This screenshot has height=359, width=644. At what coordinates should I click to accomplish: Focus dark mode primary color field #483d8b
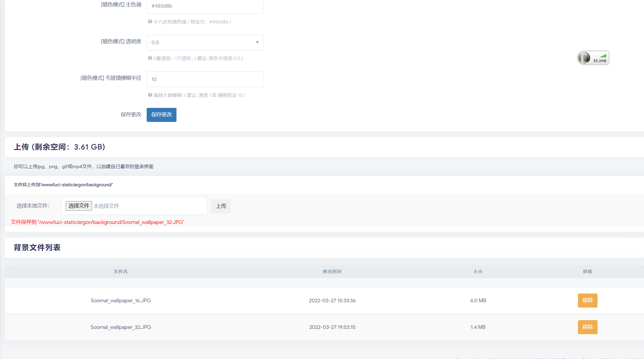(205, 6)
